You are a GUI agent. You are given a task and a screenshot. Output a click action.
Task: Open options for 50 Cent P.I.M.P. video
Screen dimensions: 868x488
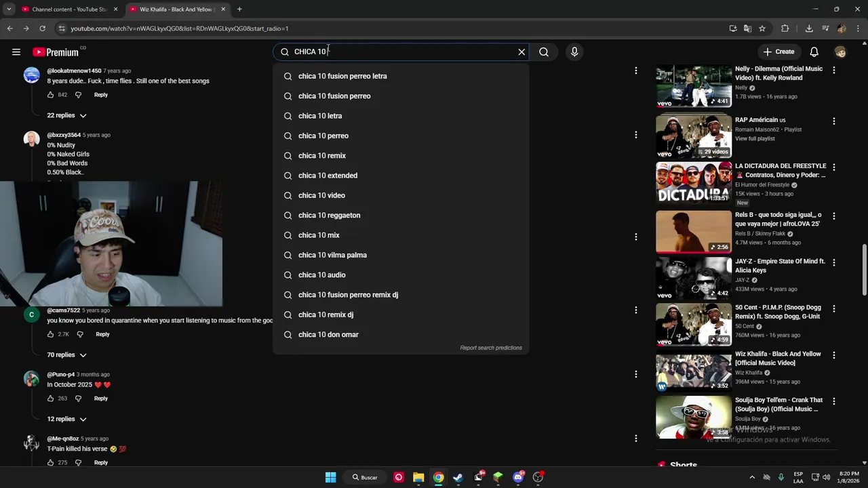834,308
